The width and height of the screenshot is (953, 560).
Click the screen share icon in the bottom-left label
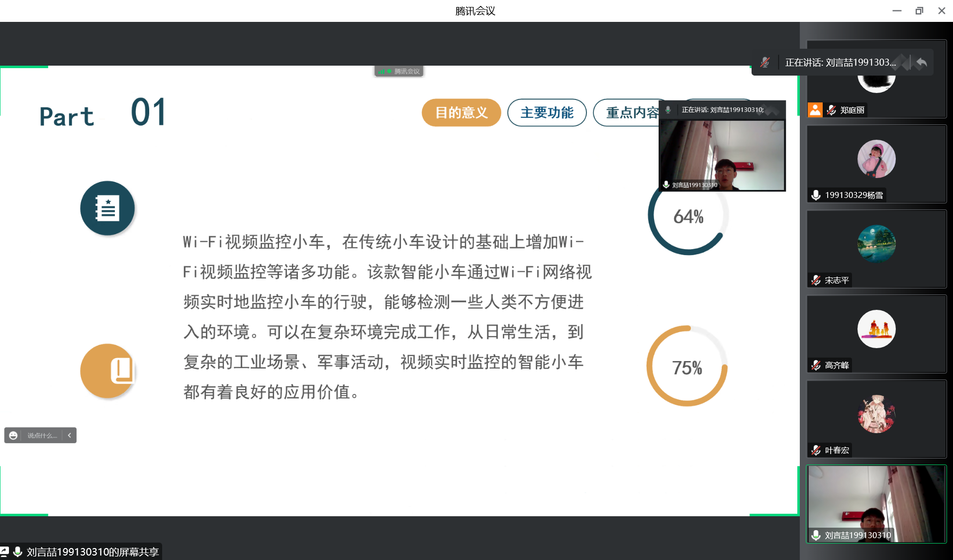(x=4, y=552)
